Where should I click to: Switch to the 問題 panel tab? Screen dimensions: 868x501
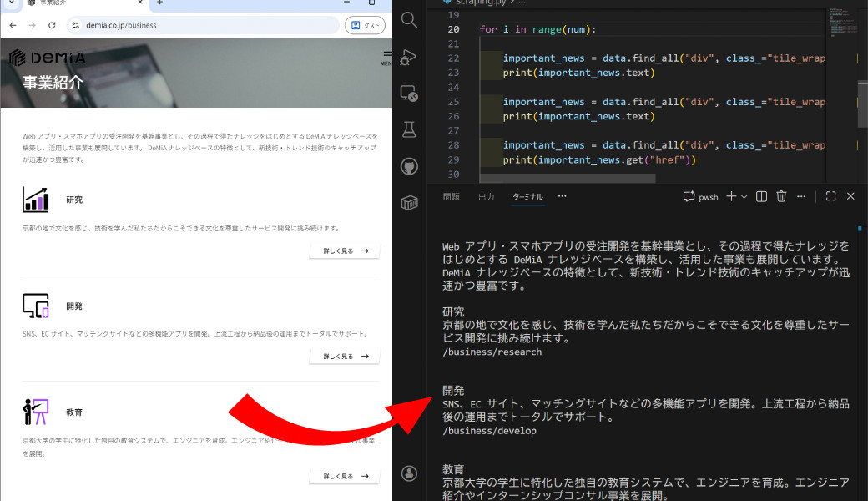(451, 197)
